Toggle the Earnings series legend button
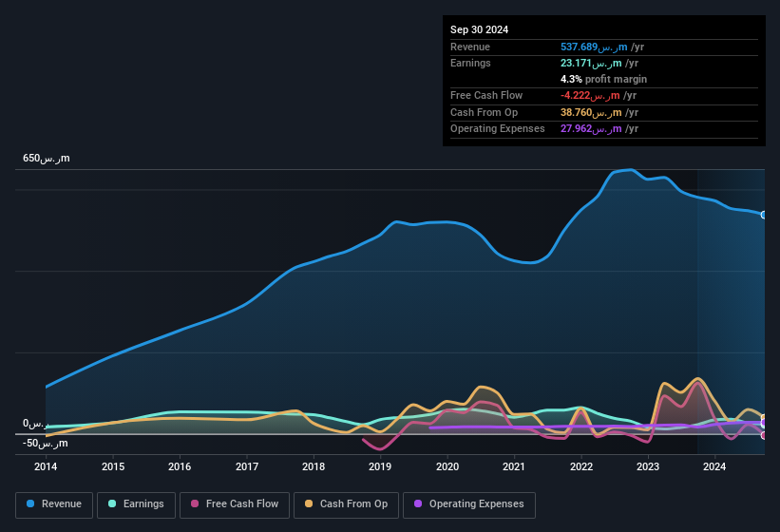 [x=136, y=504]
